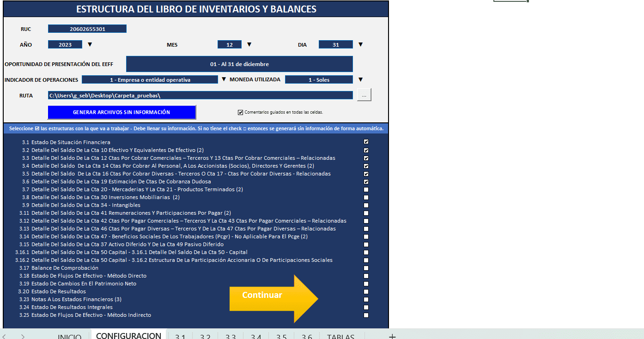Viewport: 644px width, 339px height.
Task: Select the RUC number field
Action: tap(87, 29)
